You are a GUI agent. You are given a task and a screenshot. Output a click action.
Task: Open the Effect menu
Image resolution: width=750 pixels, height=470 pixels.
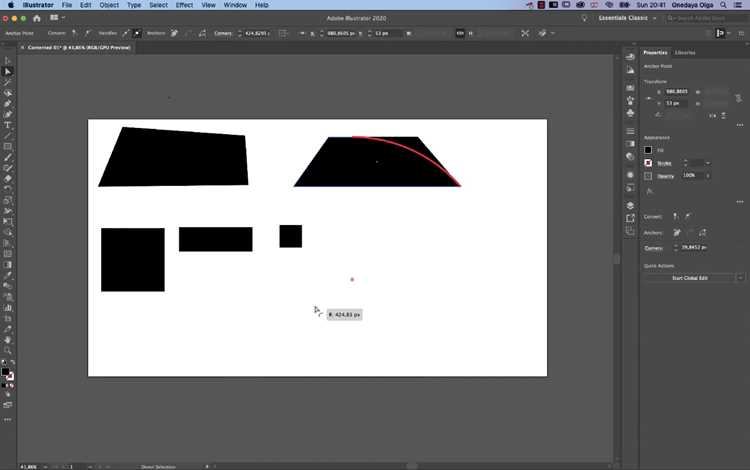(x=184, y=5)
